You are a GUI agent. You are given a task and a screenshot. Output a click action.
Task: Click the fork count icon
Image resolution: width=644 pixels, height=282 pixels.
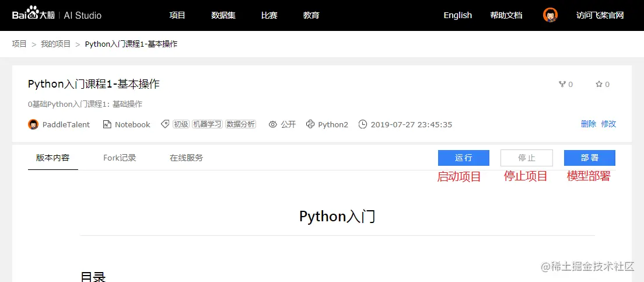(562, 84)
